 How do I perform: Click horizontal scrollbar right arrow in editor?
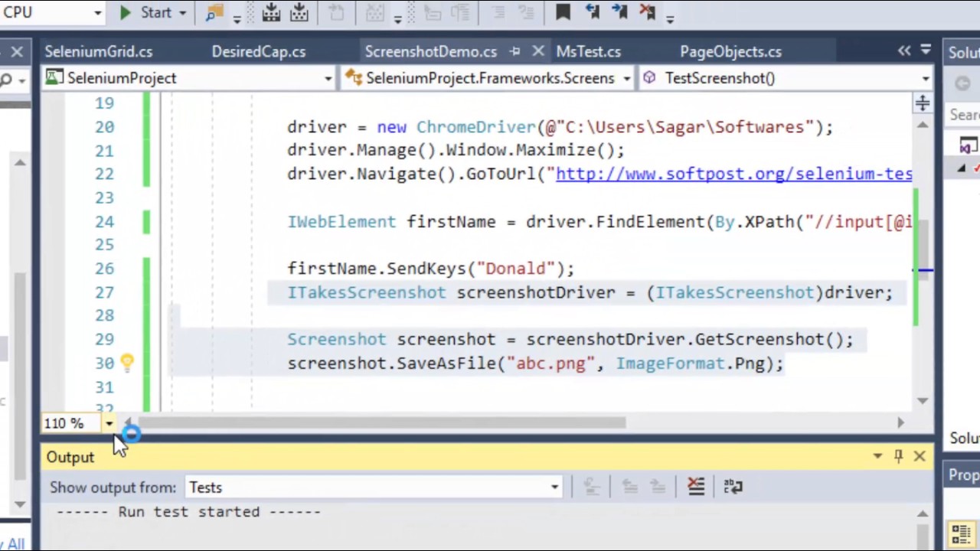[x=900, y=422]
